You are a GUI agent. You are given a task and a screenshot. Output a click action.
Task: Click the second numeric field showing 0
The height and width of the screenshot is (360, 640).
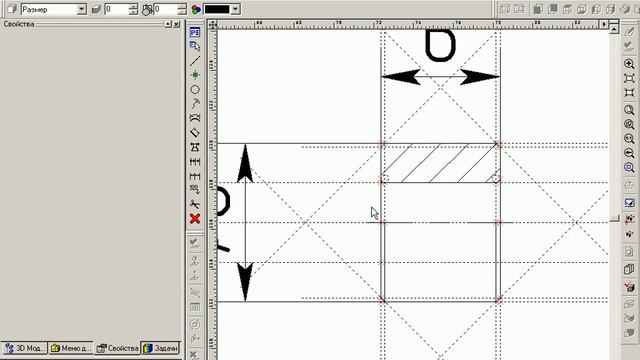(166, 9)
